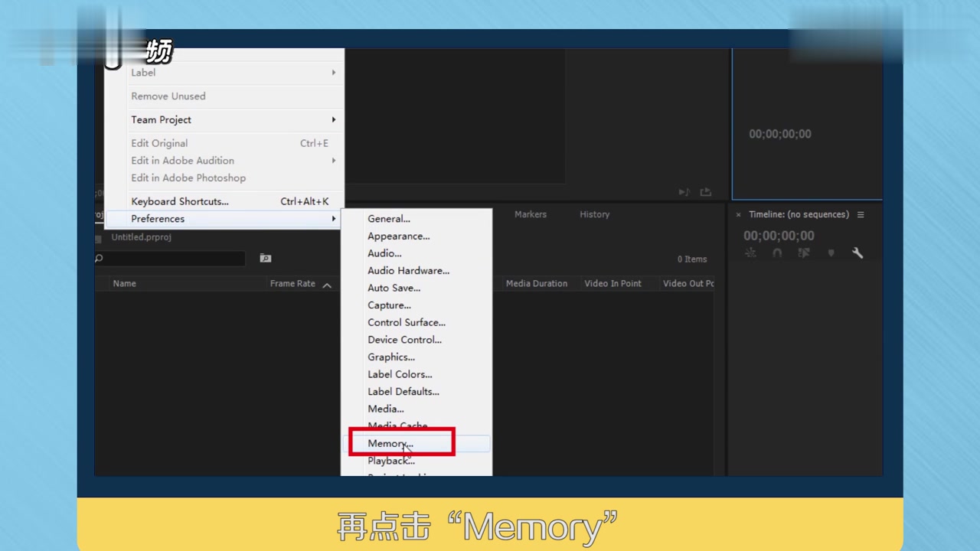This screenshot has height=551, width=980.
Task: Switch to the History tab
Action: click(x=595, y=215)
